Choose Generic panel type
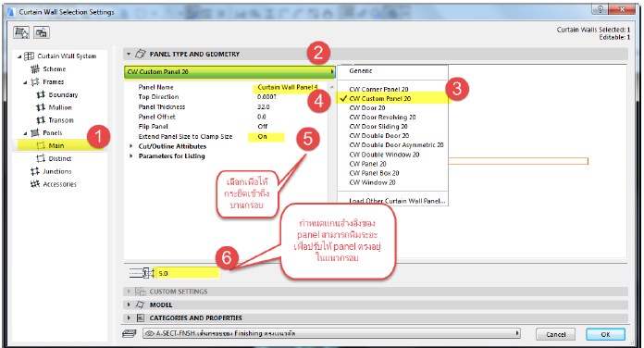Viewport: 644px width, 348px height. pyautogui.click(x=361, y=70)
